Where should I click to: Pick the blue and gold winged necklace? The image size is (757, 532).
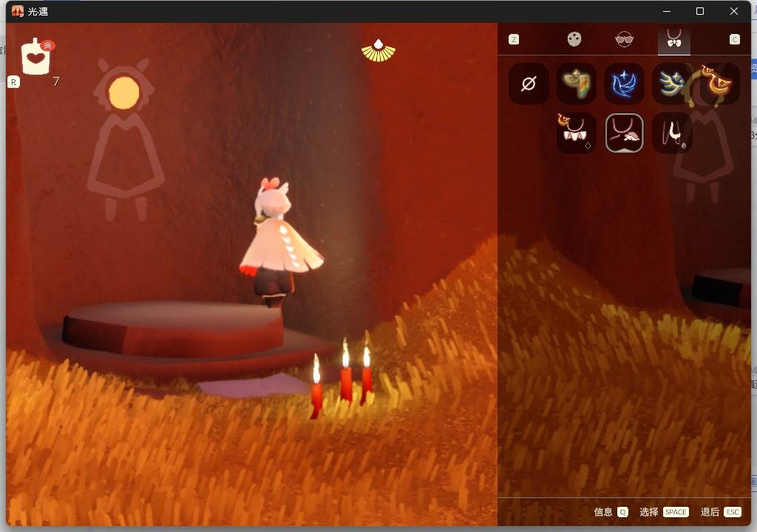click(671, 84)
